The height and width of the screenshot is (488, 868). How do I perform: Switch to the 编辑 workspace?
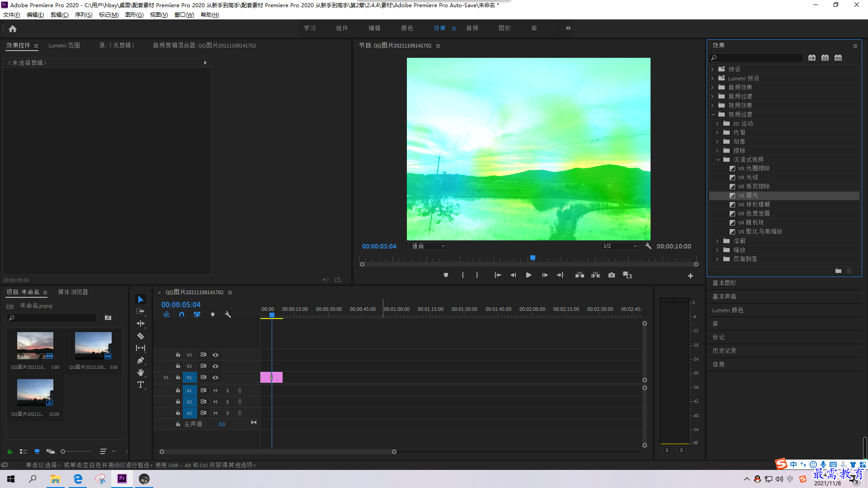point(374,28)
